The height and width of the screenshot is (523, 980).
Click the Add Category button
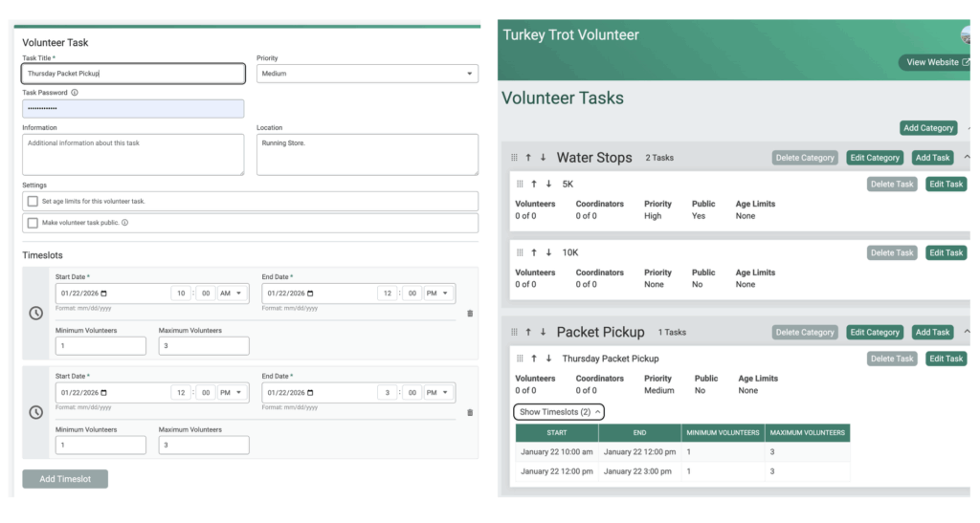pyautogui.click(x=928, y=128)
